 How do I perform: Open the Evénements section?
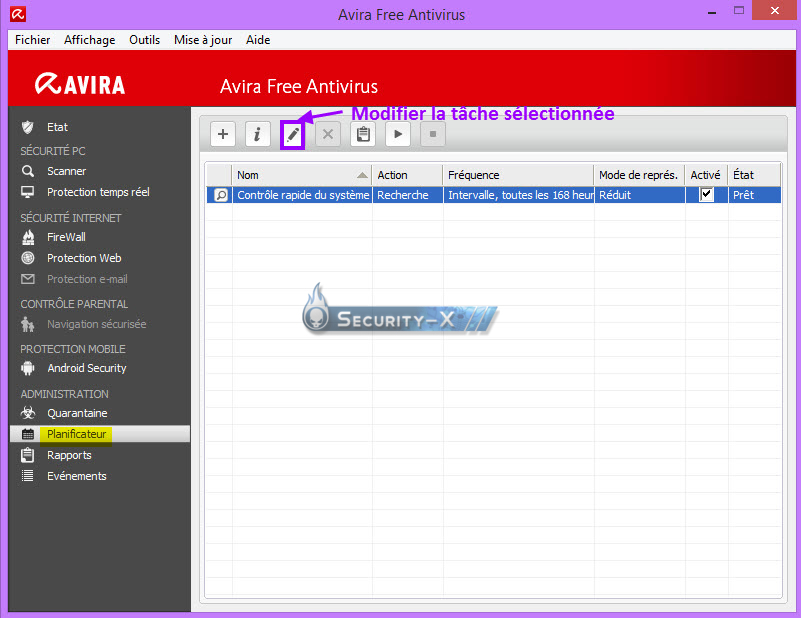(77, 476)
